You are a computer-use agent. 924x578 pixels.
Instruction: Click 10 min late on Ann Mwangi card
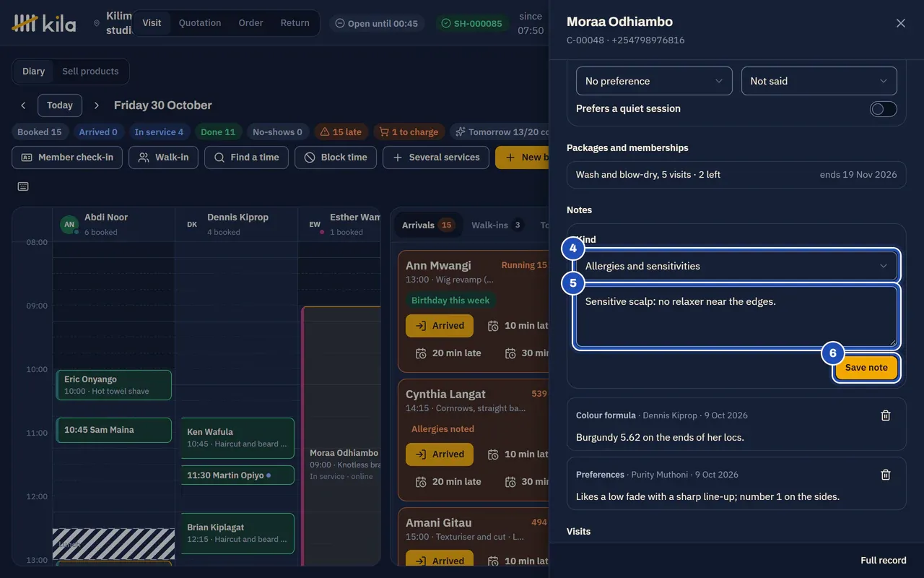pos(517,326)
